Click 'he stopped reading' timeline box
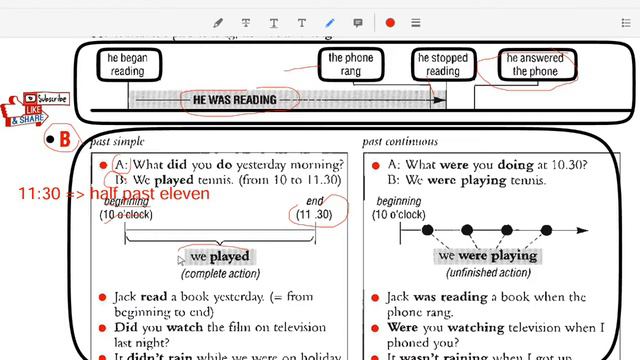Image resolution: width=640 pixels, height=360 pixels. click(443, 64)
